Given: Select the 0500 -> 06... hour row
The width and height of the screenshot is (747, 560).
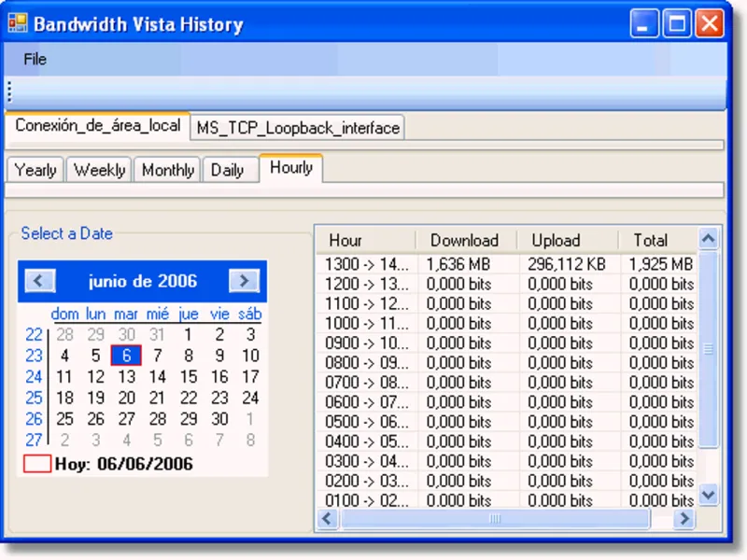Looking at the screenshot, I should click(506, 422).
